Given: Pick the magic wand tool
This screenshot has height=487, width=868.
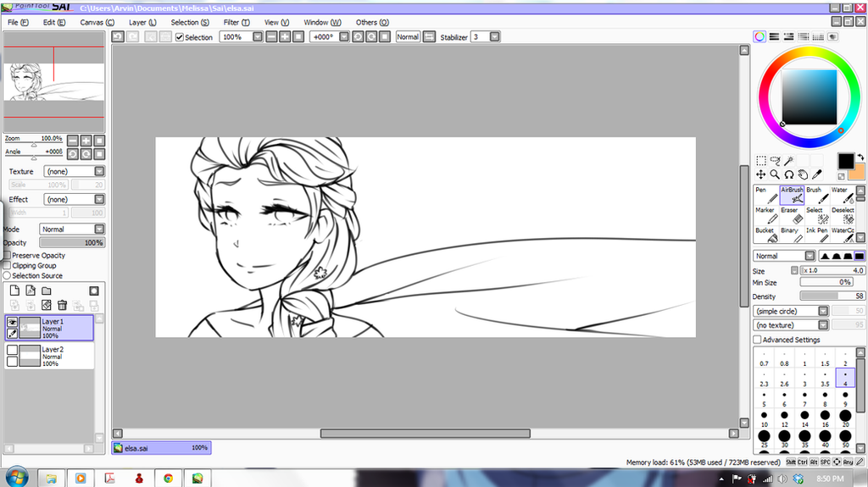Looking at the screenshot, I should pos(789,160).
